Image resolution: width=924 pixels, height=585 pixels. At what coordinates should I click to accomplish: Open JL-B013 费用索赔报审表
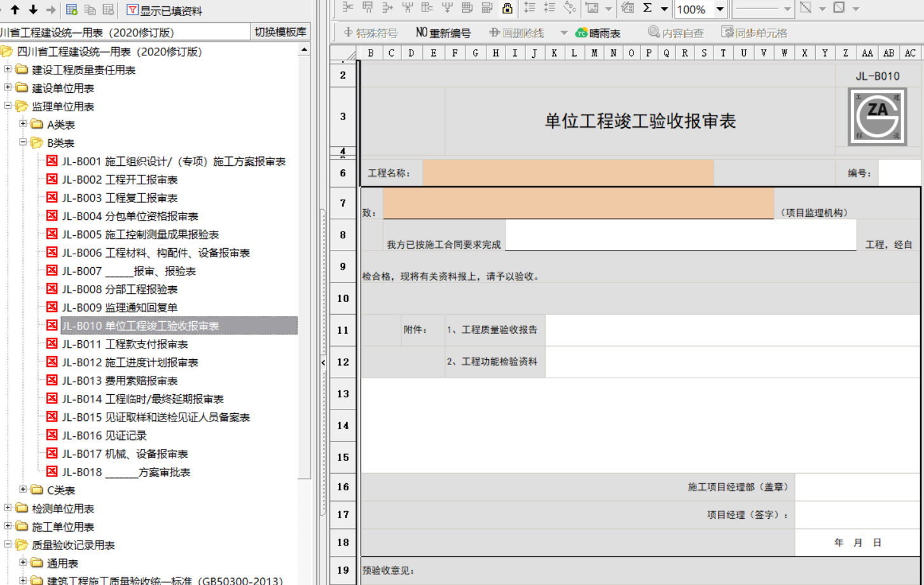[120, 381]
